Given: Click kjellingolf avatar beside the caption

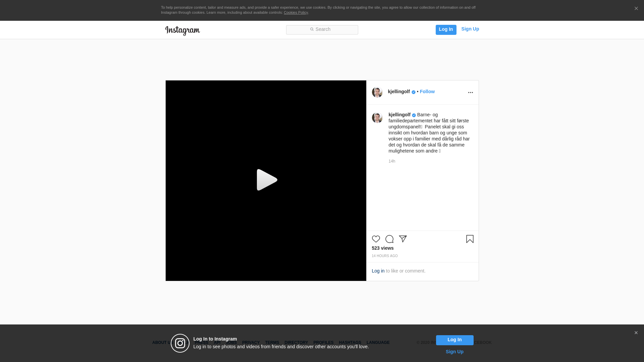Looking at the screenshot, I should pyautogui.click(x=377, y=118).
